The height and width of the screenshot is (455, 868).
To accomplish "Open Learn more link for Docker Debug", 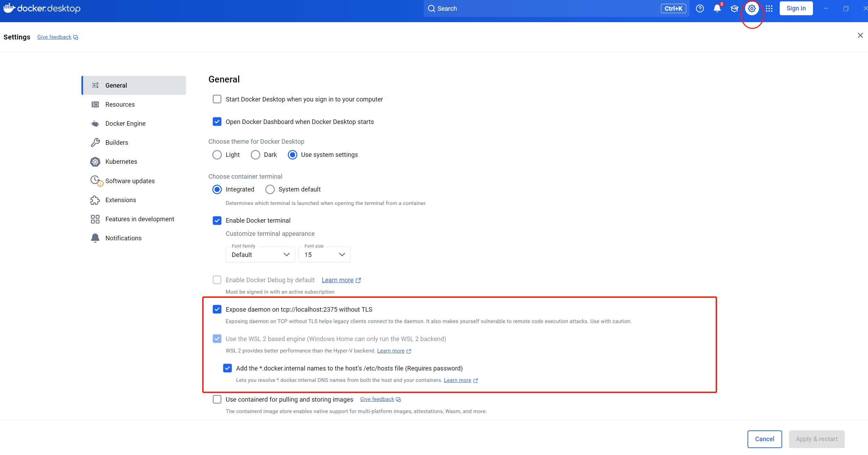I will point(338,280).
